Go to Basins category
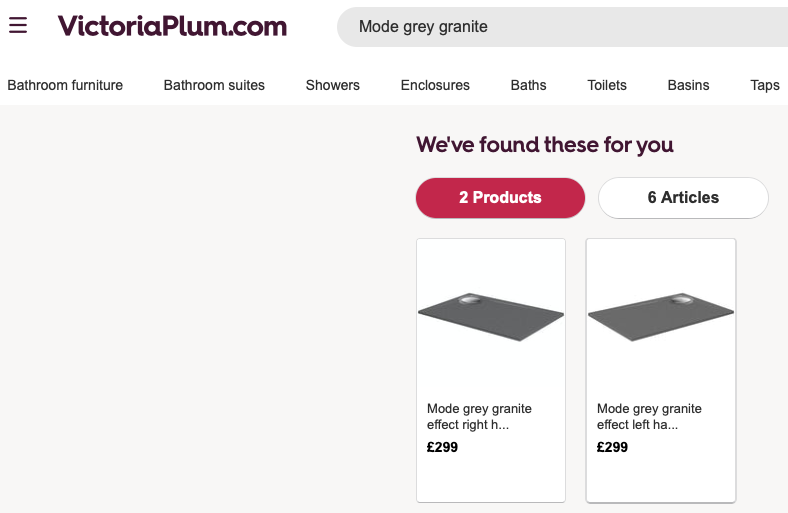 pyautogui.click(x=688, y=85)
